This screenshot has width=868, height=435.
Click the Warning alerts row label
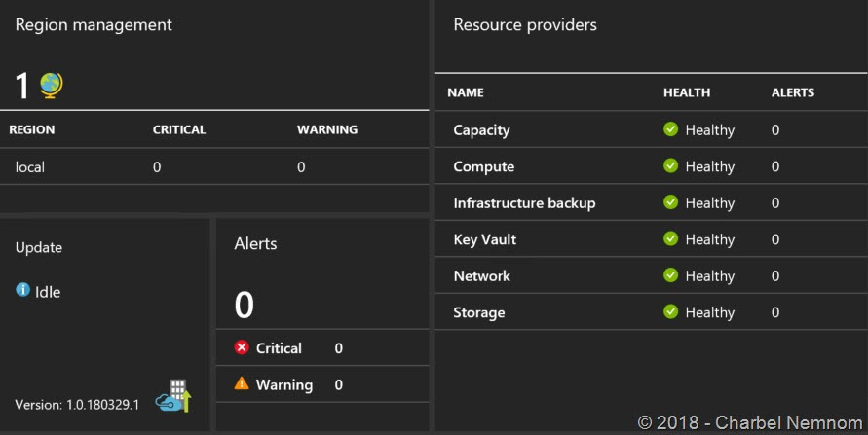tap(284, 384)
